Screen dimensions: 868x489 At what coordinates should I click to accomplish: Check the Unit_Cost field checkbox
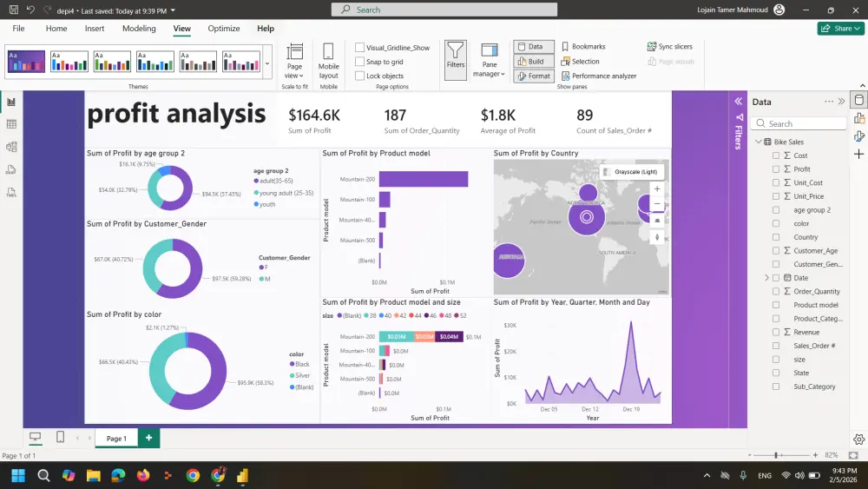775,182
